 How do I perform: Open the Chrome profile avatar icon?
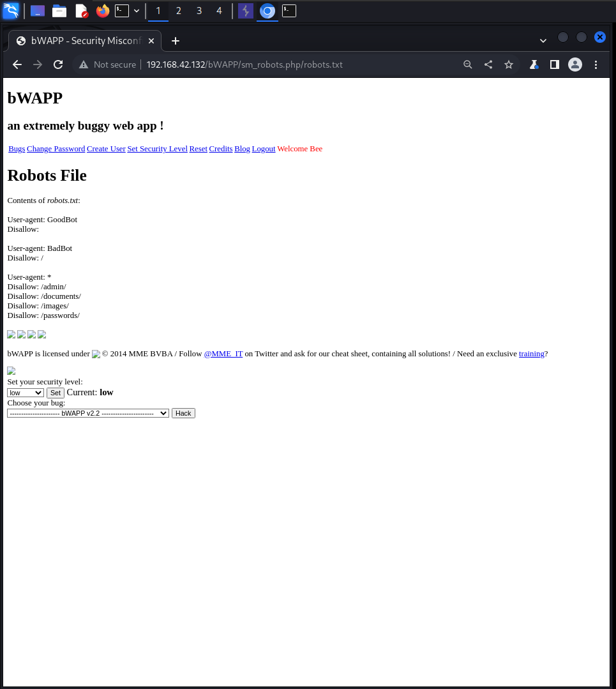coord(575,64)
